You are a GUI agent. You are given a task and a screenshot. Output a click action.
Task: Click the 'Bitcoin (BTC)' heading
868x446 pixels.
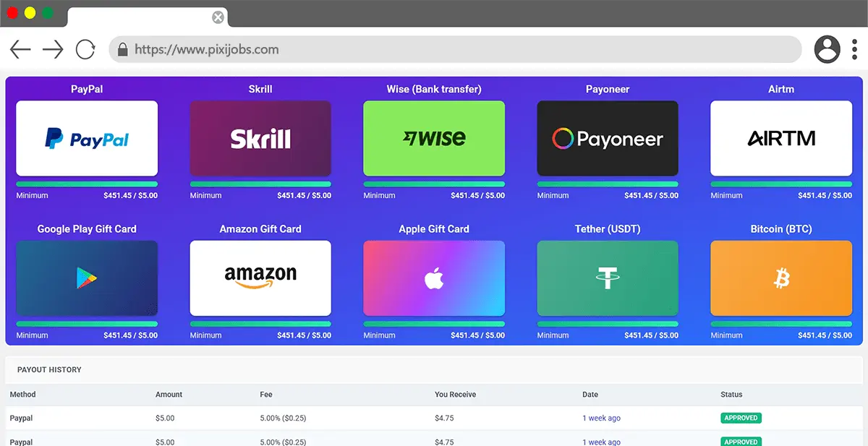[781, 229]
